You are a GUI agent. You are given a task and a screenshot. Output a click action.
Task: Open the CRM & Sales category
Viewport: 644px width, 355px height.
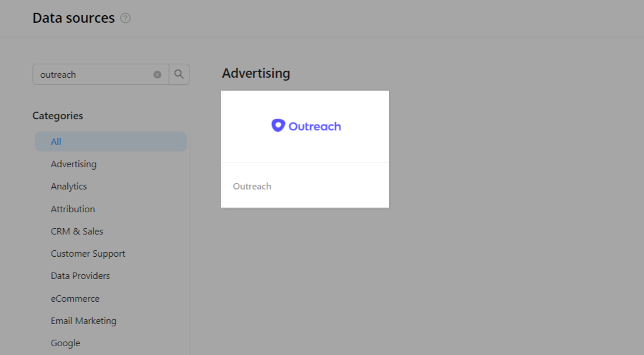[77, 232]
